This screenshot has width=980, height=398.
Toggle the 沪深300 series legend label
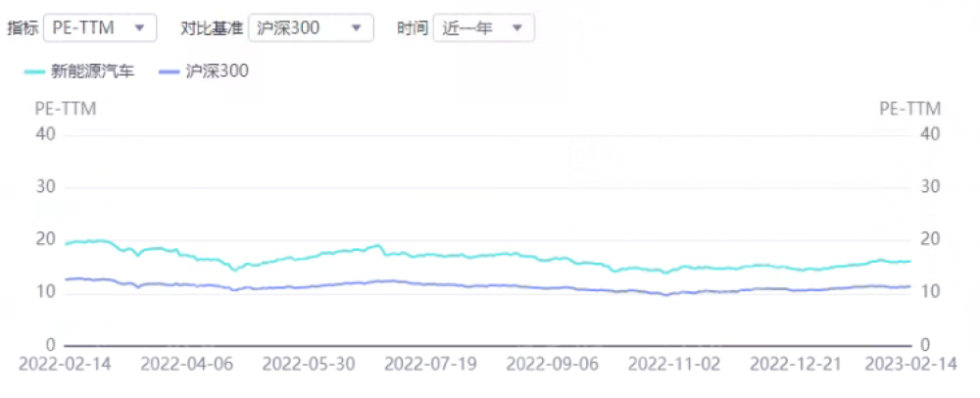pyautogui.click(x=218, y=71)
